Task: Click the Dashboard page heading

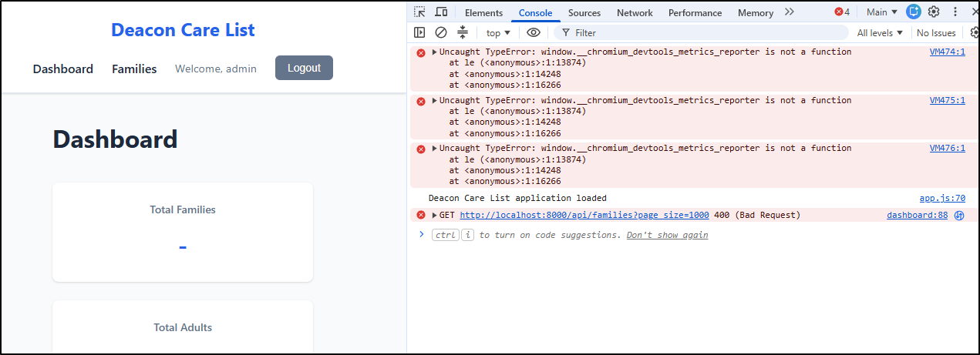Action: click(x=115, y=139)
